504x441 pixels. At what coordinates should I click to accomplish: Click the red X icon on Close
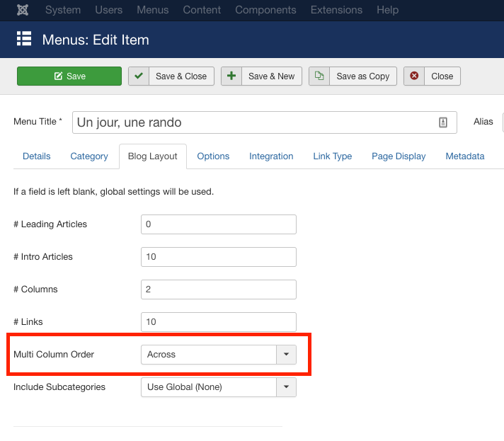coord(414,76)
